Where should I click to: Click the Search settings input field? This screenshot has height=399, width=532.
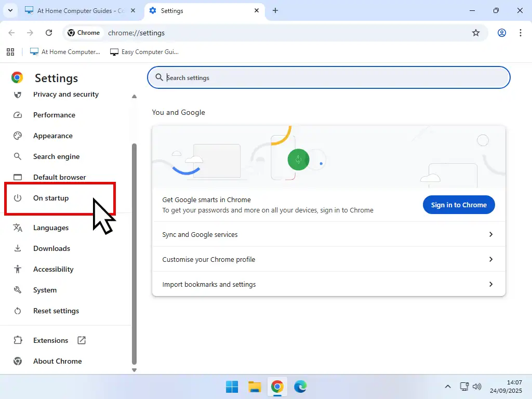332,78
